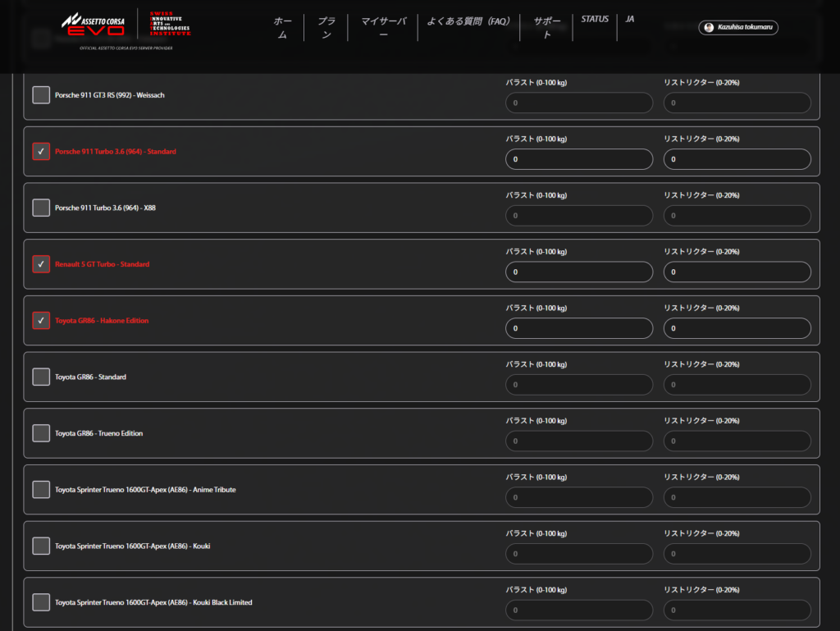Open よくある質問 (FAQ) link

[x=468, y=21]
